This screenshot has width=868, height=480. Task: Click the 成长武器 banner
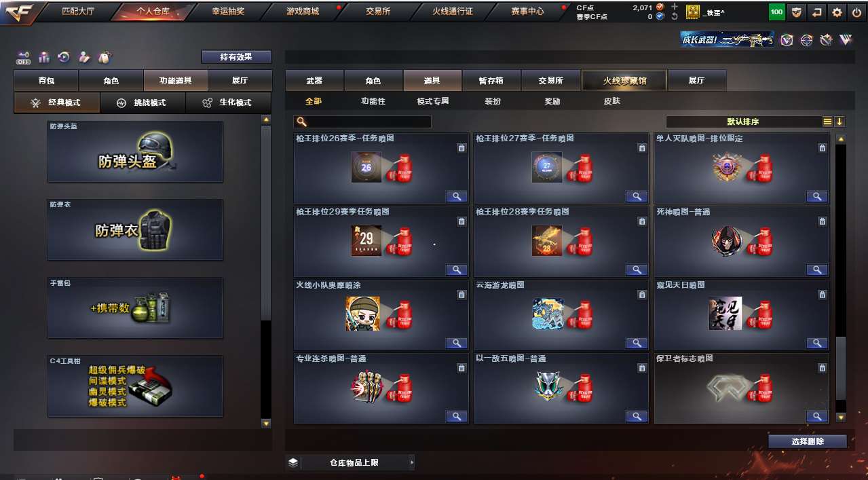point(728,41)
